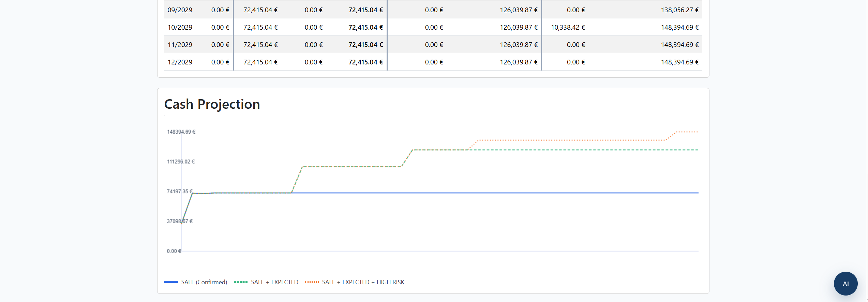Screen dimensions: 868x302
Task: Click the 10,338.42 € table cell
Action: coord(568,27)
